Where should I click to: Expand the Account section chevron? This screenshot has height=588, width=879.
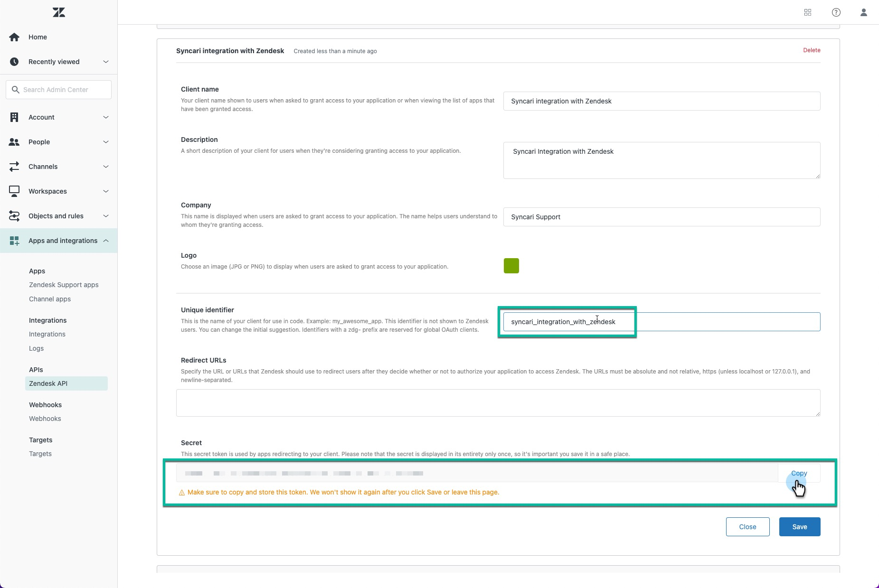pyautogui.click(x=106, y=117)
